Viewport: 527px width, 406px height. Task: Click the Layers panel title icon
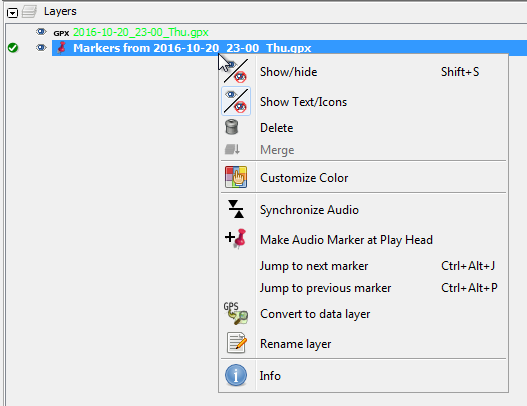(30, 12)
